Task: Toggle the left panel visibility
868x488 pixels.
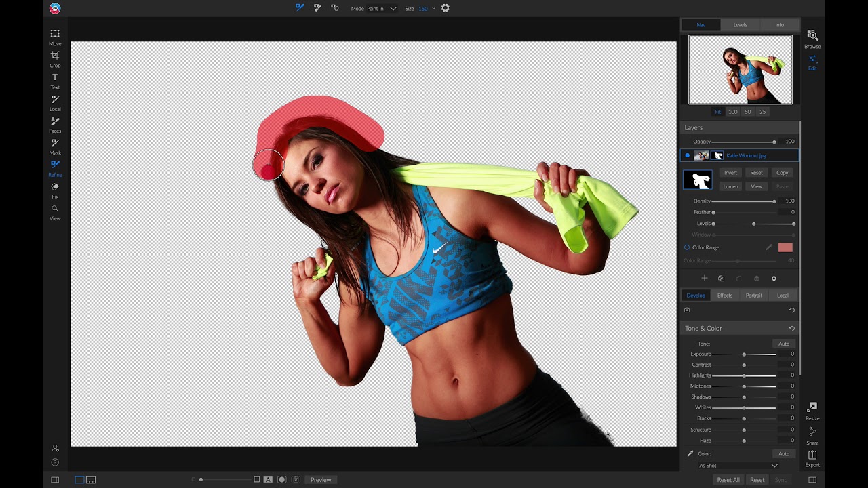Action: point(55,480)
